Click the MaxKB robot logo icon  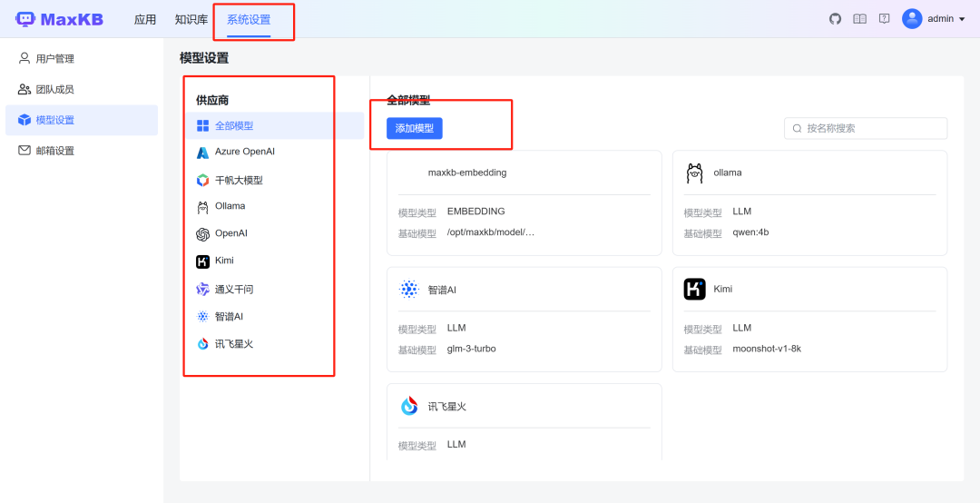pyautogui.click(x=25, y=19)
